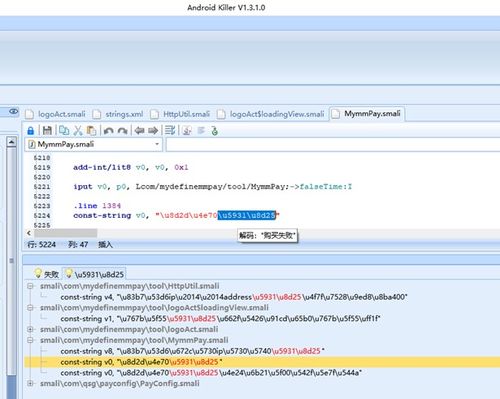Select the highlighted const-string v0 result row

tap(262, 362)
